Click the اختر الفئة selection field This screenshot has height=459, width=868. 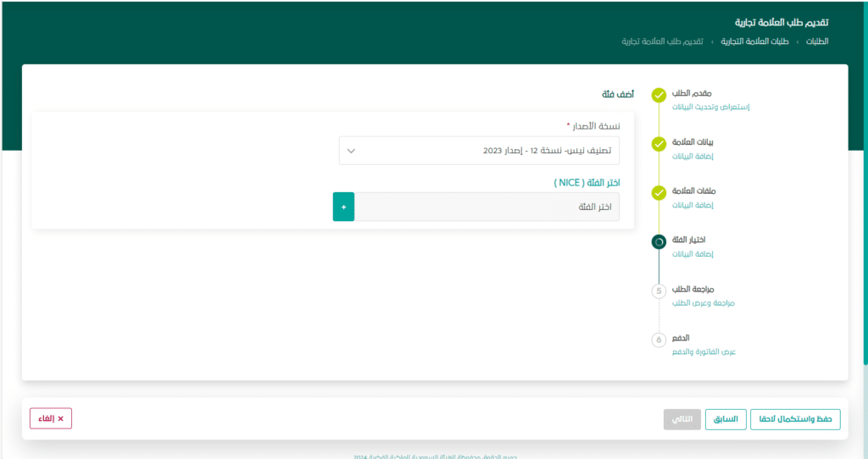[487, 207]
